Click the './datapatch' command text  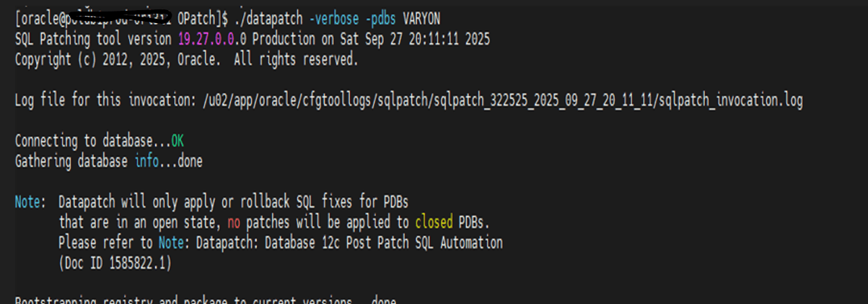pyautogui.click(x=269, y=19)
